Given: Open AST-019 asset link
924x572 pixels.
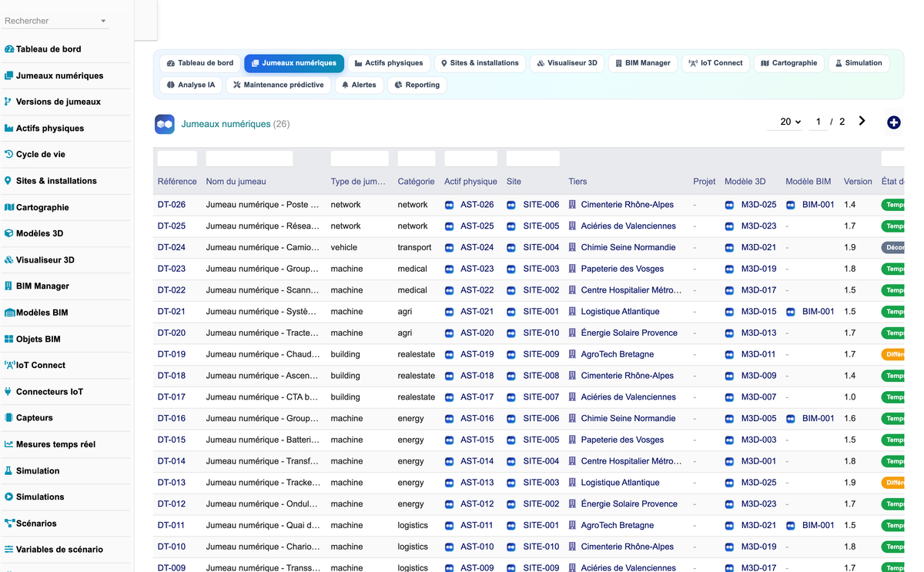Looking at the screenshot, I should click(x=477, y=355).
